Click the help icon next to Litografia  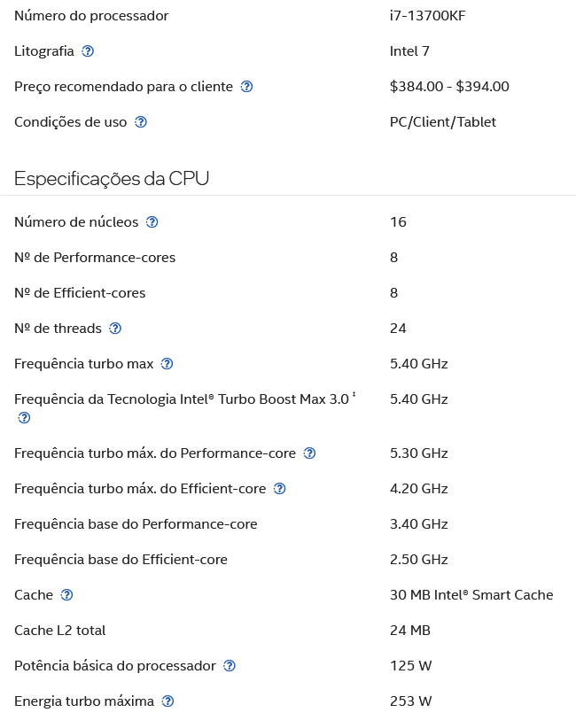click(88, 51)
